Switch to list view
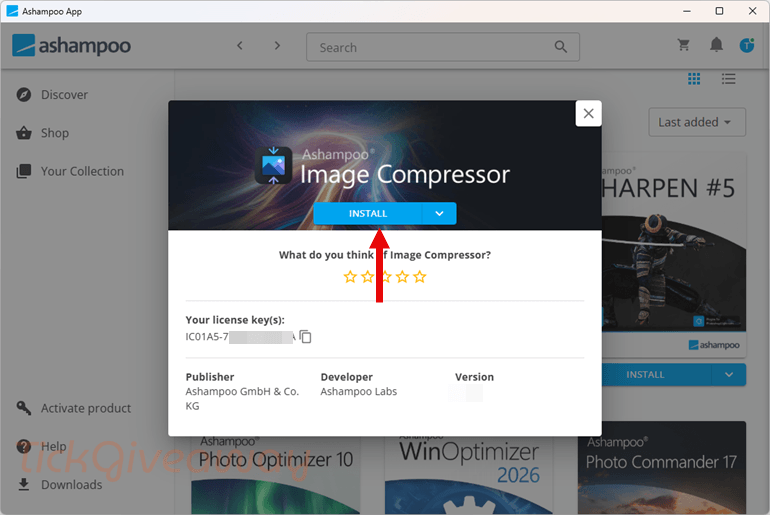770x515 pixels. coord(728,79)
